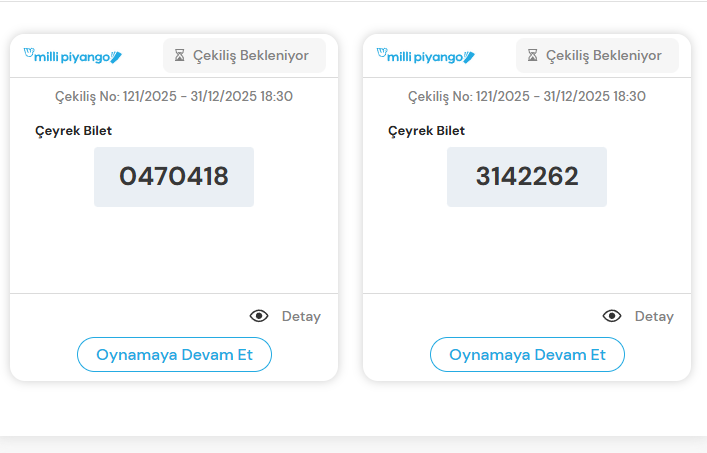Click the hourglass icon on the 3142262 ticket card
This screenshot has height=453, width=707.
pos(533,56)
